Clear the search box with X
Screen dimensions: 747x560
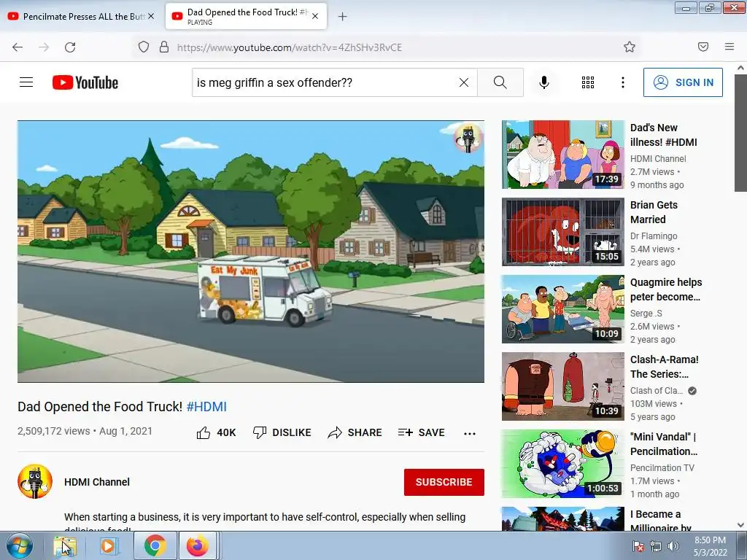tap(463, 82)
